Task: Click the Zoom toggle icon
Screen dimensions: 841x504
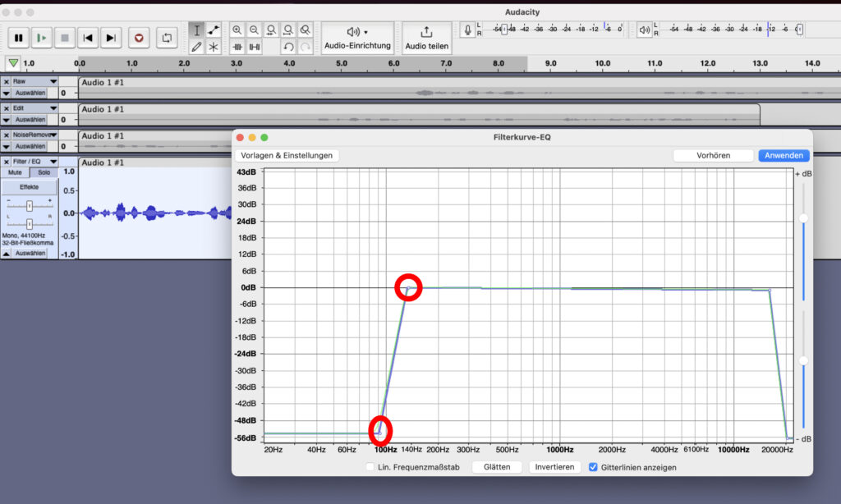Action: pyautogui.click(x=306, y=30)
